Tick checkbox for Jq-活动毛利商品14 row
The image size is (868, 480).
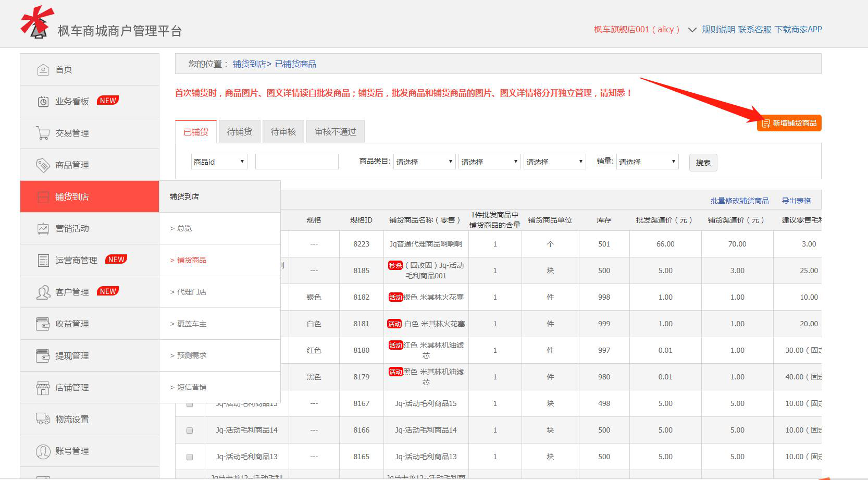tap(190, 430)
